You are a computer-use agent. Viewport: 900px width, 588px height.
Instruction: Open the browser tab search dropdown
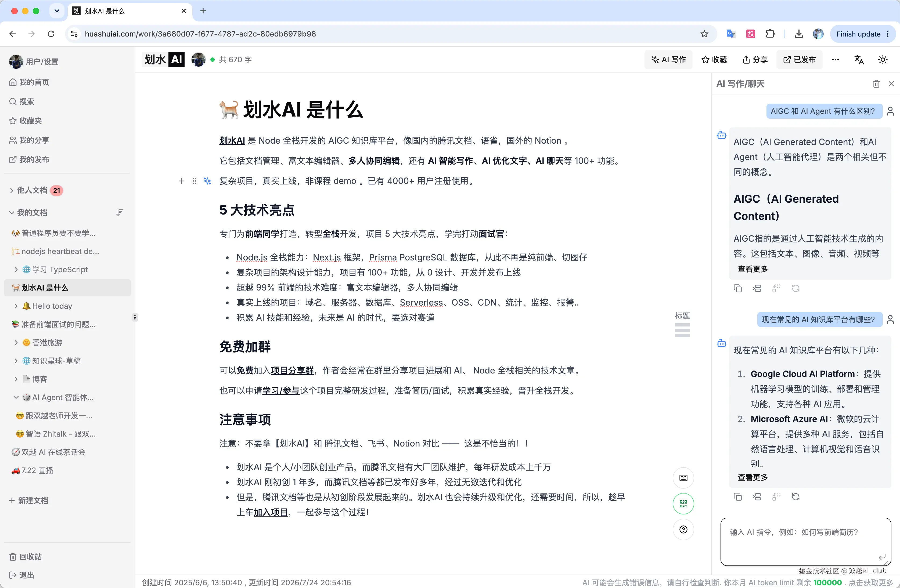click(57, 11)
